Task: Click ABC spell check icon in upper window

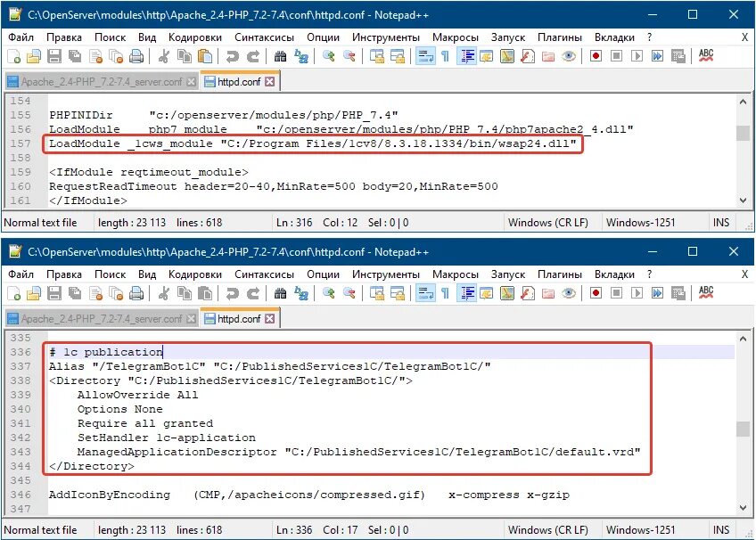Action: (706, 56)
